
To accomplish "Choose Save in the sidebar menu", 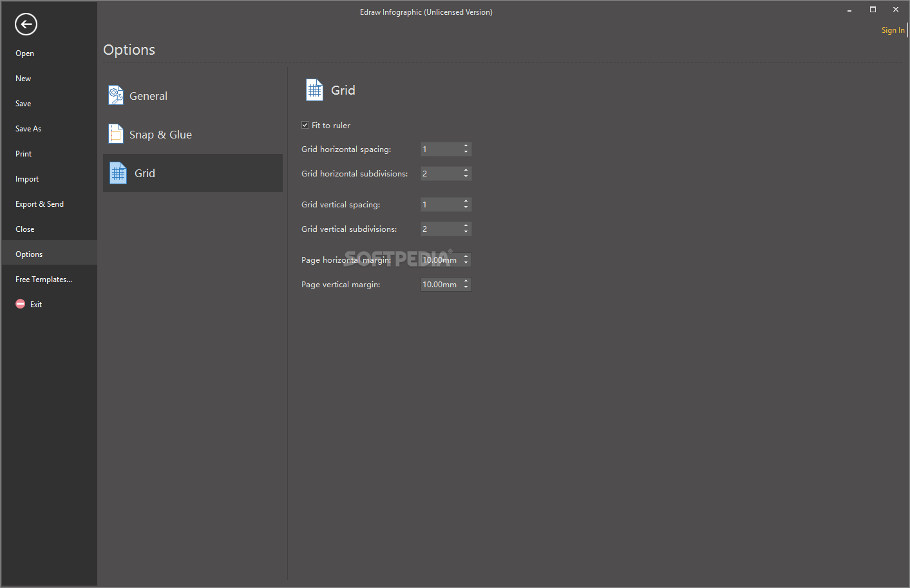I will (x=49, y=104).
